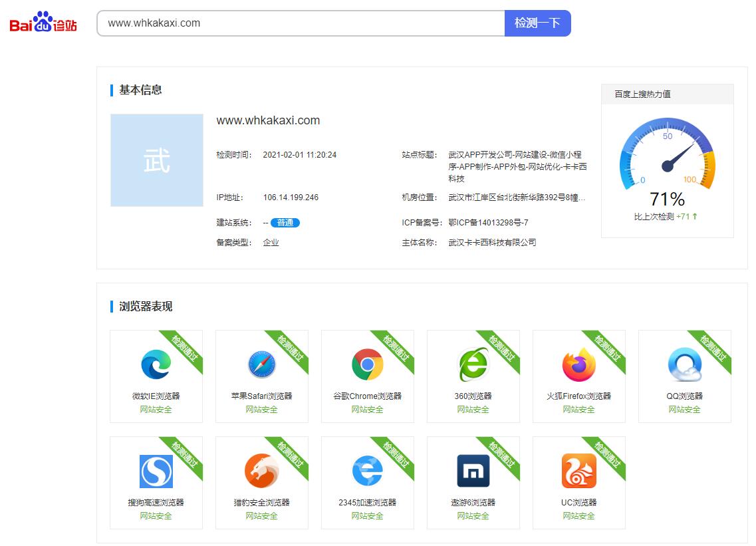Viewport: 756px width, 546px height.
Task: Click the 检测通过 ribbon on the Chrome card
Action: (396, 348)
